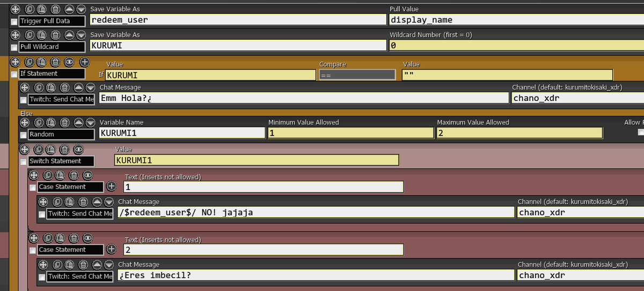Click the 'redeem_user' Save Variable As field

point(238,19)
